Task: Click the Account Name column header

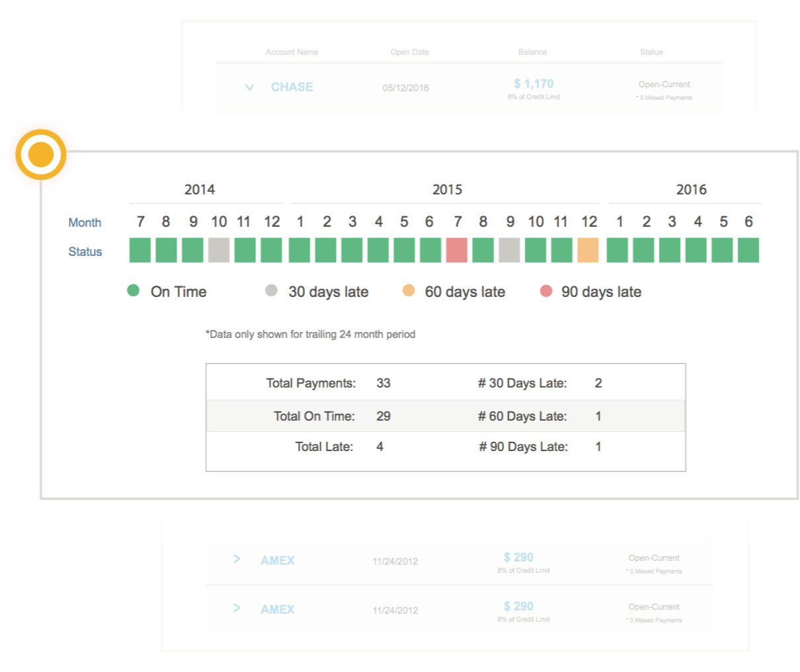Action: coord(292,52)
